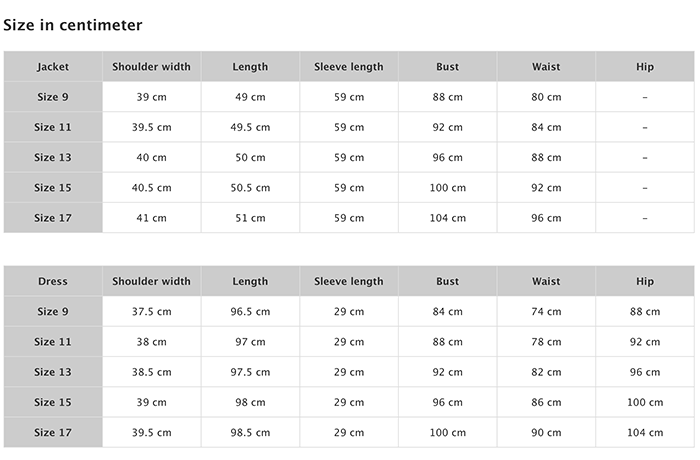Click the 96.5 cm Dress length cell
The image size is (700, 460).
[250, 312]
